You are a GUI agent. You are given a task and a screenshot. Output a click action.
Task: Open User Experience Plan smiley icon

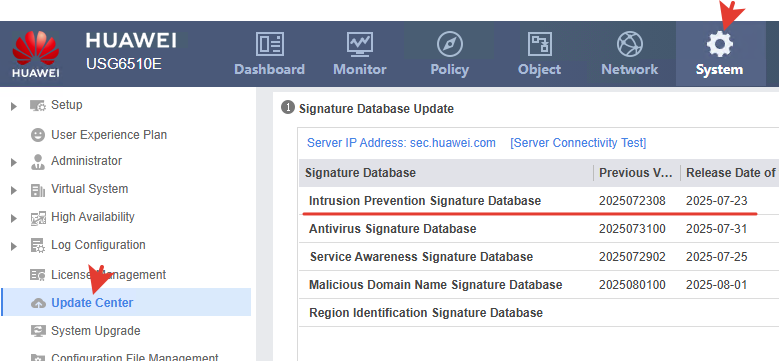(38, 135)
